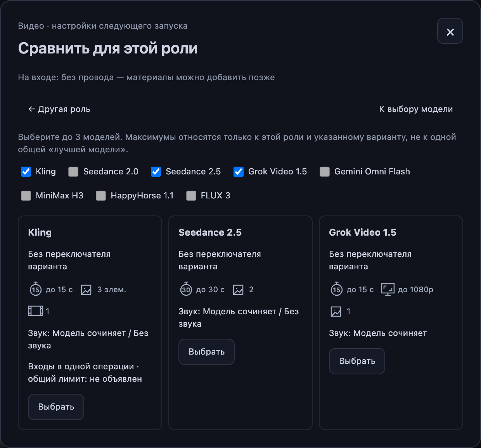Click the до 1080p value
481x448 pixels.
coord(415,290)
